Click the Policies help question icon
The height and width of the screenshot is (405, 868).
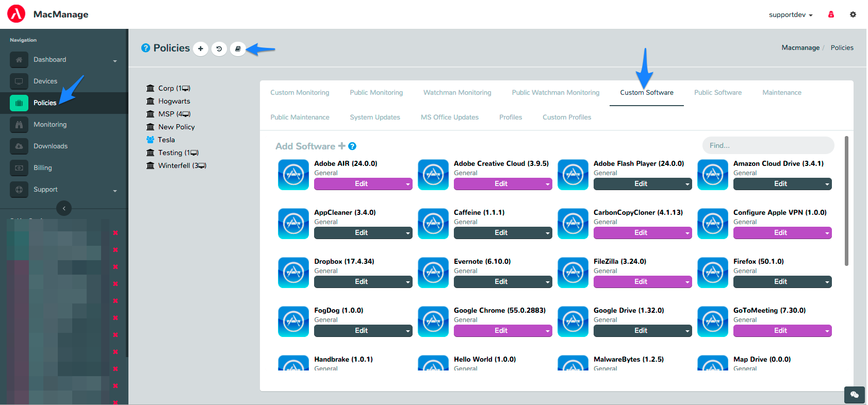pyautogui.click(x=146, y=48)
